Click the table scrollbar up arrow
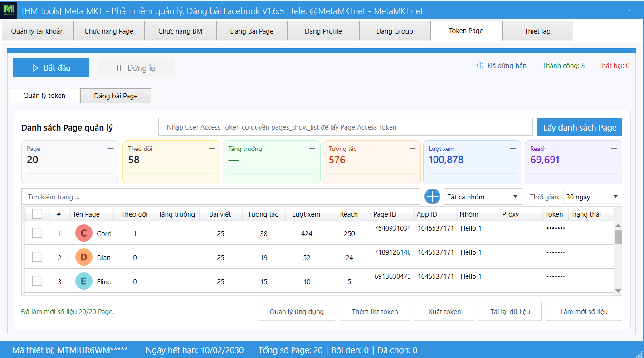Screen dimensions: 644x358 pos(618,226)
